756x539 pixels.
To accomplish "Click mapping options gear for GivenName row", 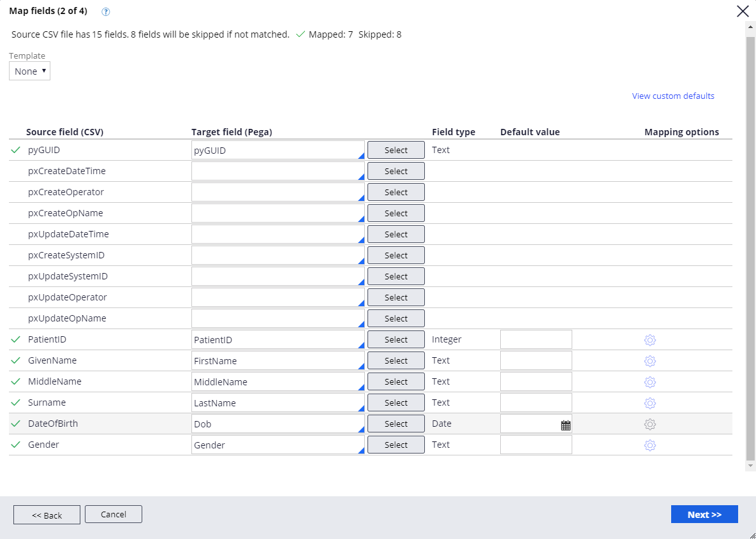I will point(649,361).
